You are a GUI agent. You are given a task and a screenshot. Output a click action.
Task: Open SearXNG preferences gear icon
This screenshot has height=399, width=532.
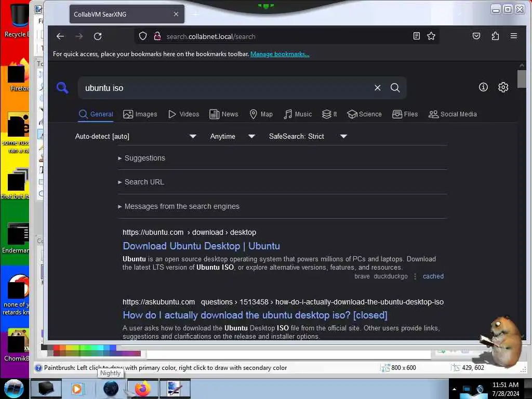coord(503,87)
